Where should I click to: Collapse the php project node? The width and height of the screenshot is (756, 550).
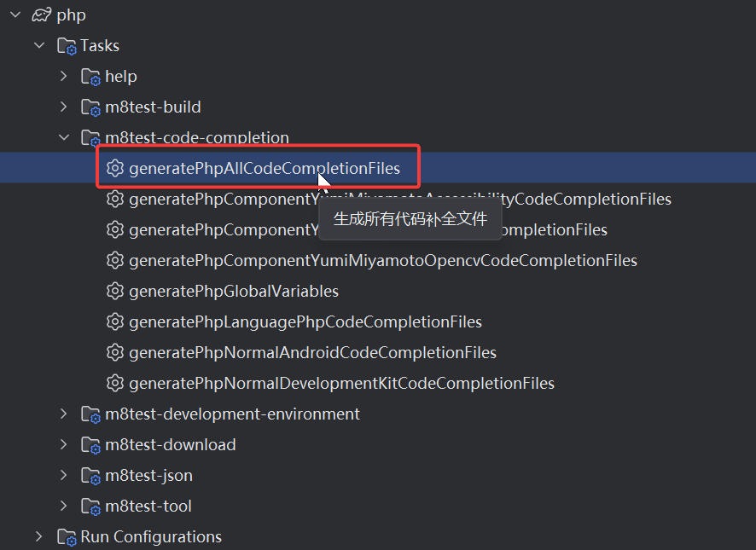(15, 14)
